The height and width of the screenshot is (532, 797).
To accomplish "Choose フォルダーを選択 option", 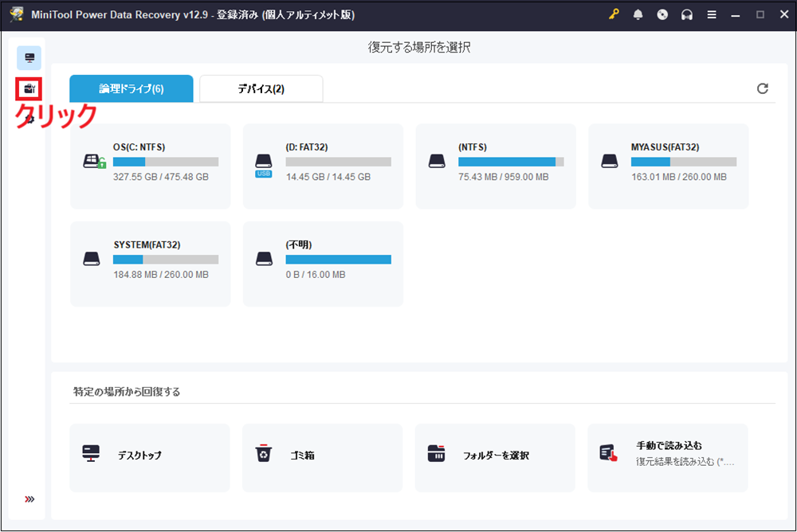I will pyautogui.click(x=495, y=458).
